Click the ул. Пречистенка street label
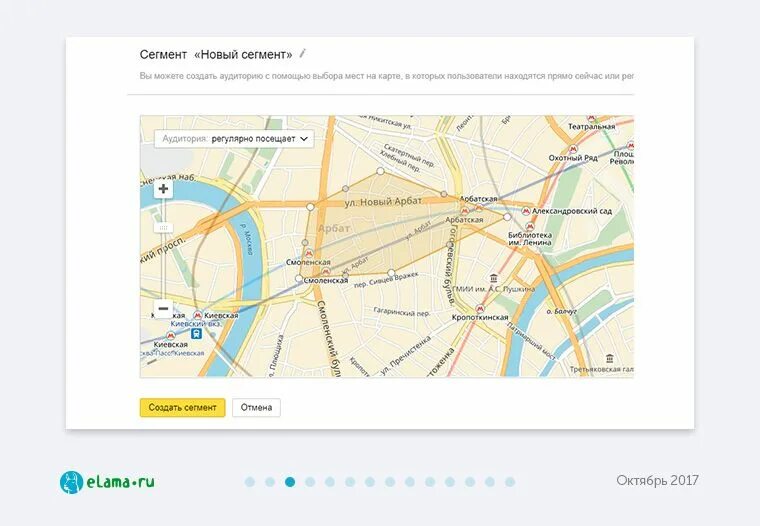760x526 pixels. pos(406,356)
